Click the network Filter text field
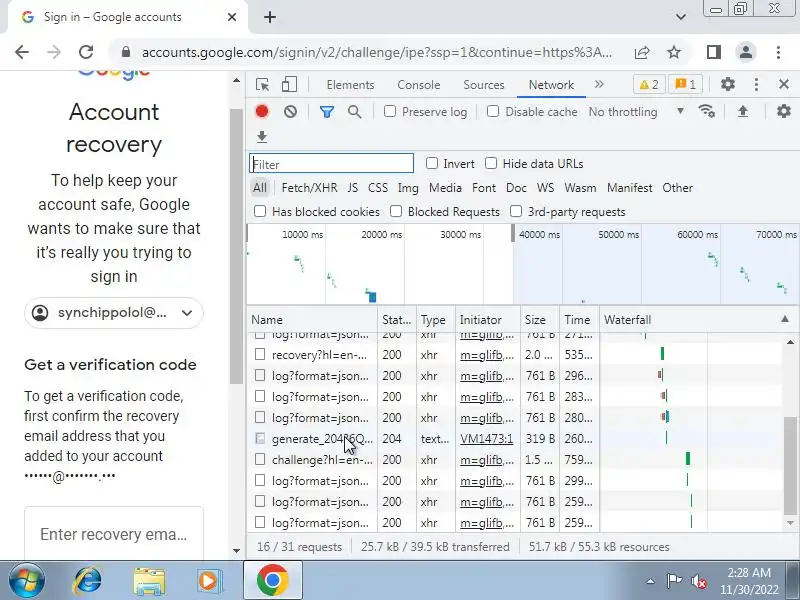The height and width of the screenshot is (600, 800). 332,164
